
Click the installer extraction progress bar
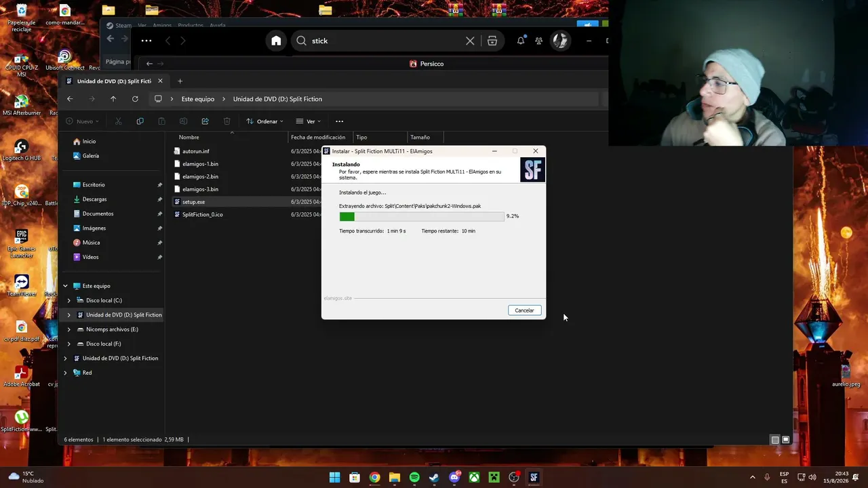pyautogui.click(x=422, y=216)
